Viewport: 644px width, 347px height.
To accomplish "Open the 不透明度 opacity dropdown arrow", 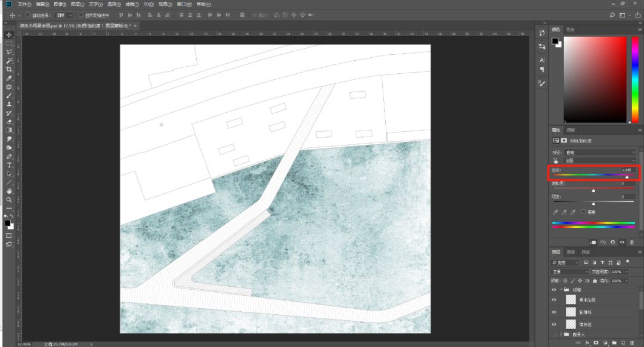I will tap(626, 272).
